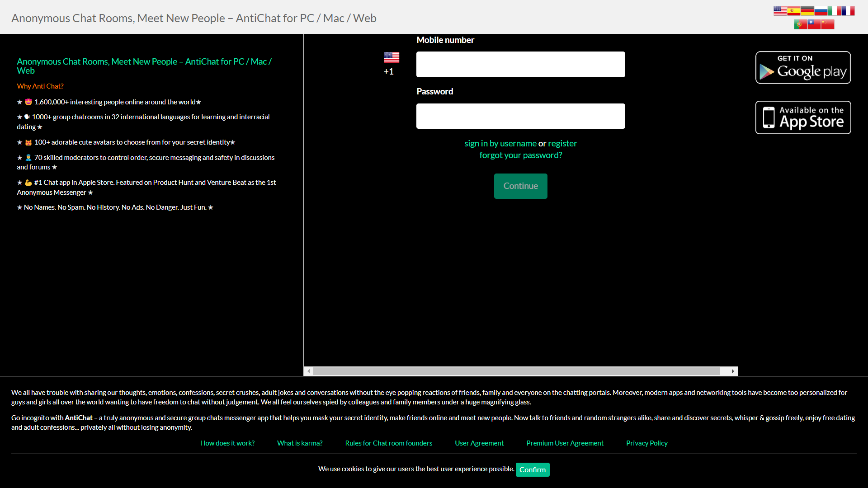Click the mobile number input field

(520, 64)
